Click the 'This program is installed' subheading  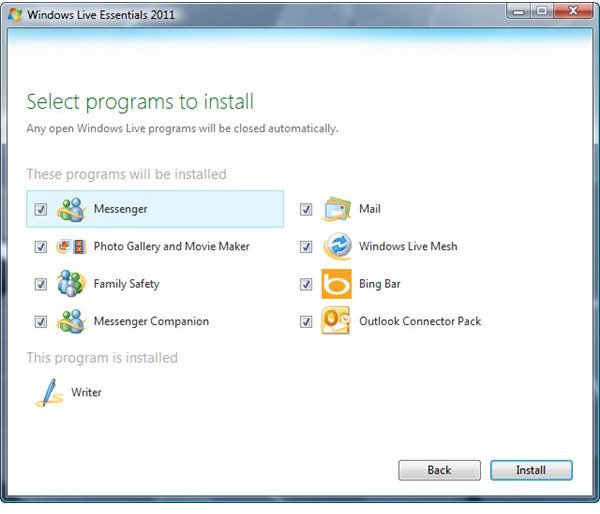pos(102,358)
